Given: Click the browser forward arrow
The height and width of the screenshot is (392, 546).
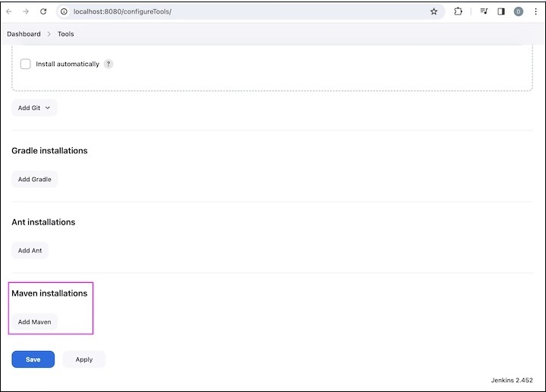Looking at the screenshot, I should coord(26,11).
